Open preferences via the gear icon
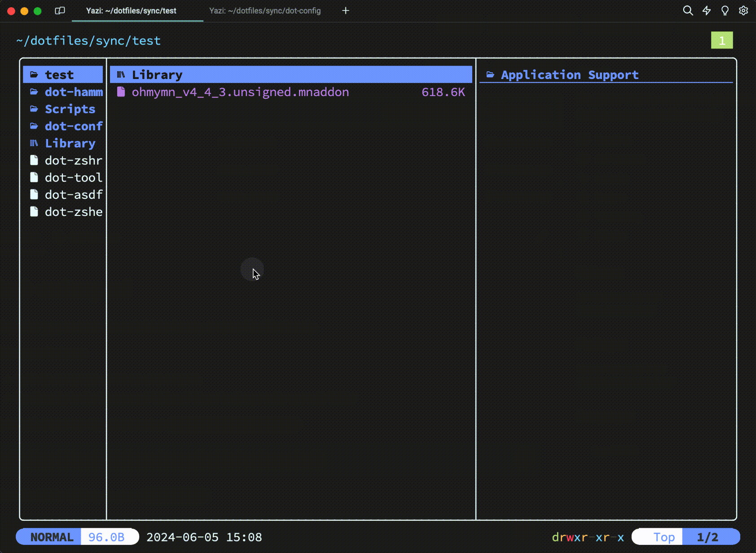 tap(743, 10)
